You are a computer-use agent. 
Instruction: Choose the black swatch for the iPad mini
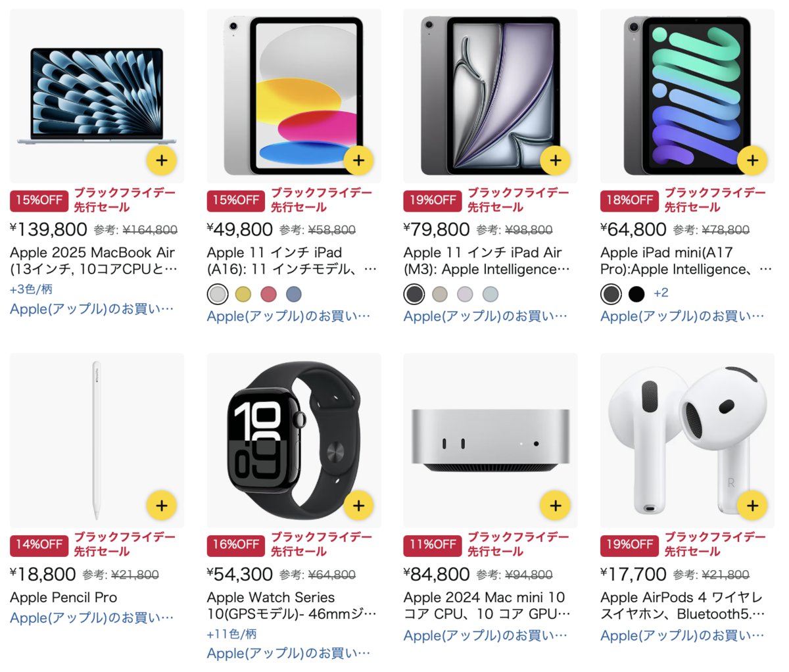pyautogui.click(x=636, y=294)
